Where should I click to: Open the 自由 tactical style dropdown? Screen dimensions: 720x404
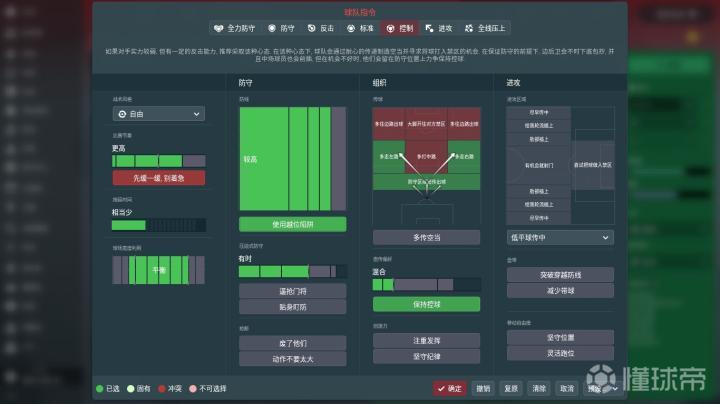pos(158,115)
